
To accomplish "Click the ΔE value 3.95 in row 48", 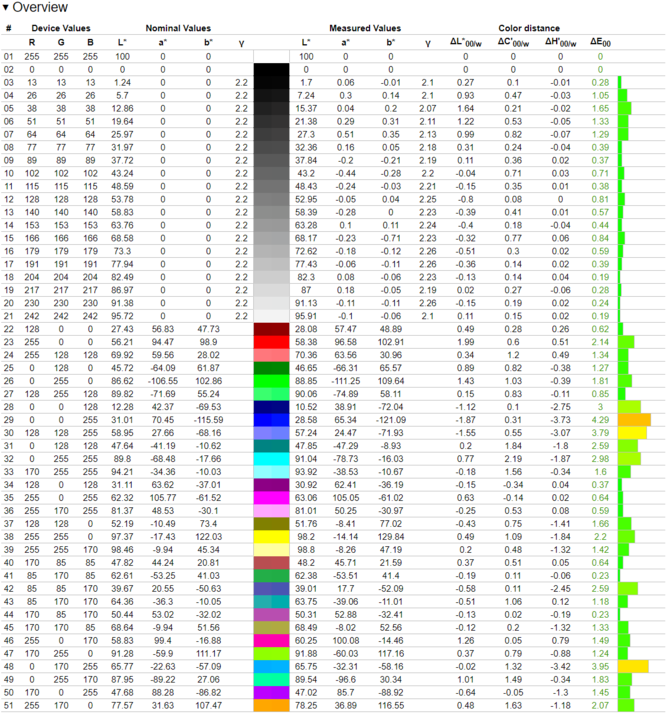I will (601, 666).
